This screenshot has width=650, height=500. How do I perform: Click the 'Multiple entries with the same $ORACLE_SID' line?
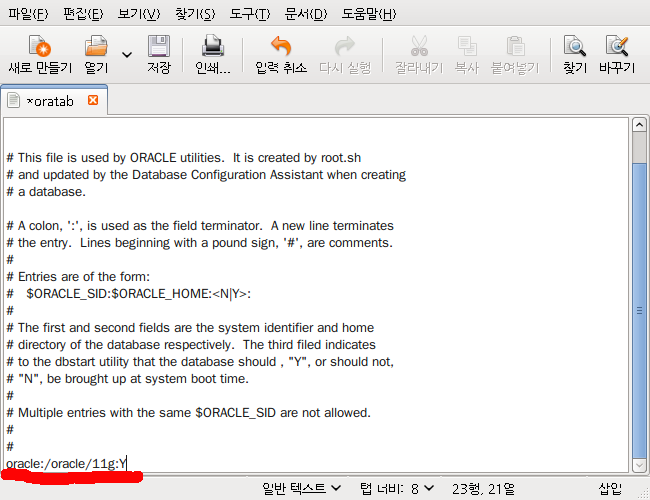188,413
